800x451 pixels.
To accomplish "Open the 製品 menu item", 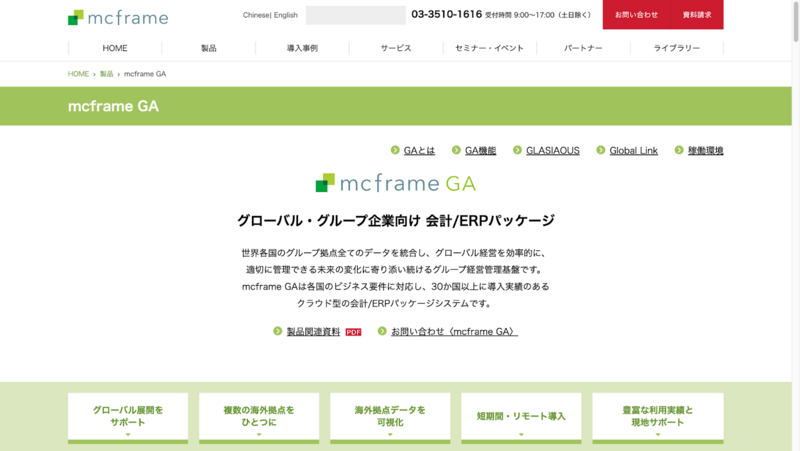I will (208, 48).
